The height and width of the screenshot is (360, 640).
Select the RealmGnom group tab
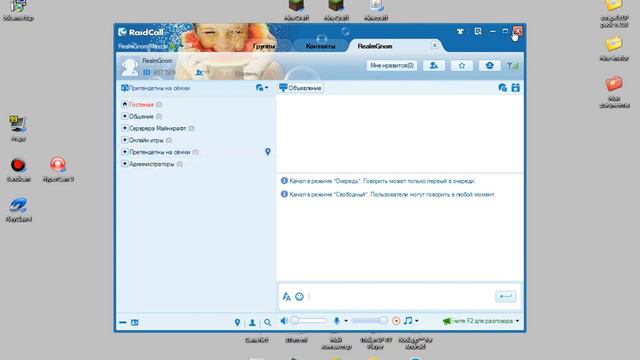tap(375, 46)
